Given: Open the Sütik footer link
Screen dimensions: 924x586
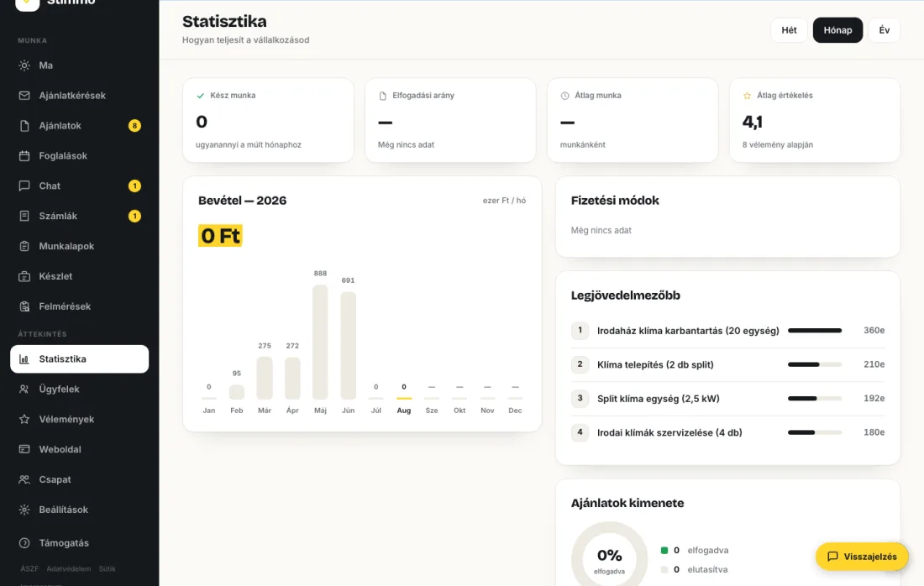Looking at the screenshot, I should [x=107, y=569].
